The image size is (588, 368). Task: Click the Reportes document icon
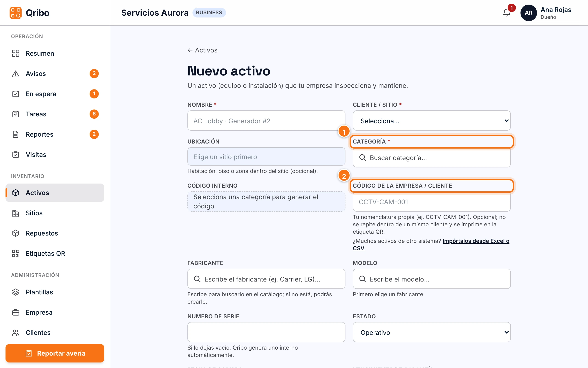coord(16,134)
